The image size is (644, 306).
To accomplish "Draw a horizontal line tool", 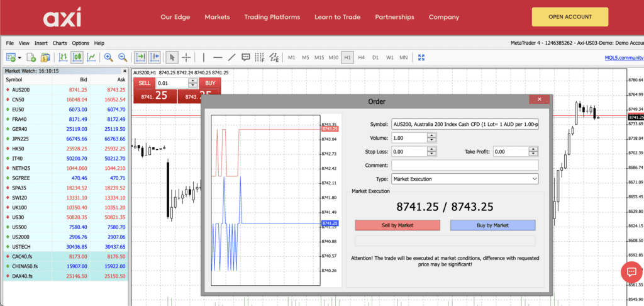I will pos(218,57).
